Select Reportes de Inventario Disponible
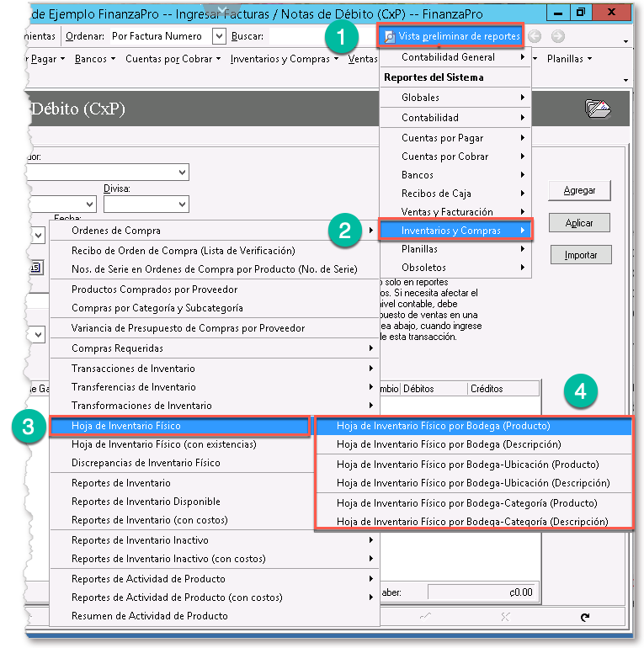This screenshot has height=648, width=644. tap(182, 502)
